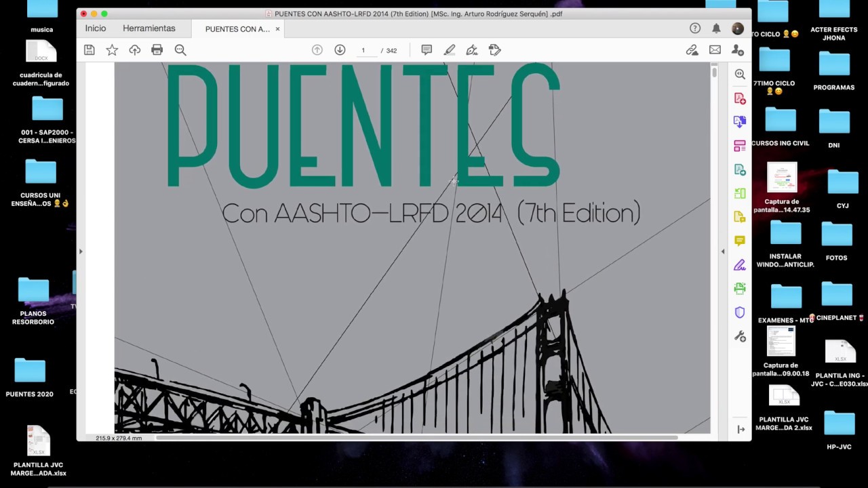
Task: Switch to the Inicio tab
Action: tap(96, 28)
